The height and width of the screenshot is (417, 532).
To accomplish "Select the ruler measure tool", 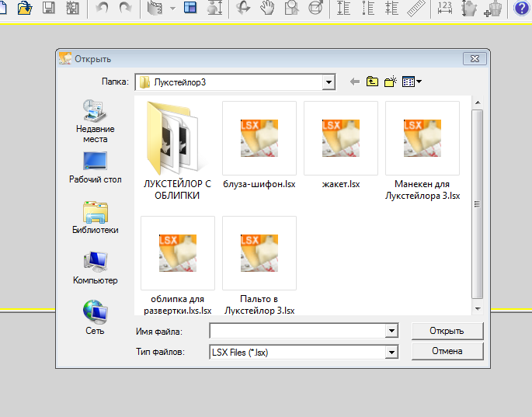I will click(x=416, y=8).
